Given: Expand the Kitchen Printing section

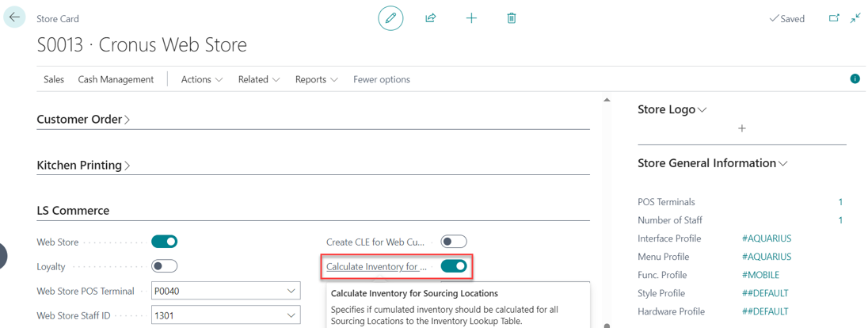Looking at the screenshot, I should point(83,166).
